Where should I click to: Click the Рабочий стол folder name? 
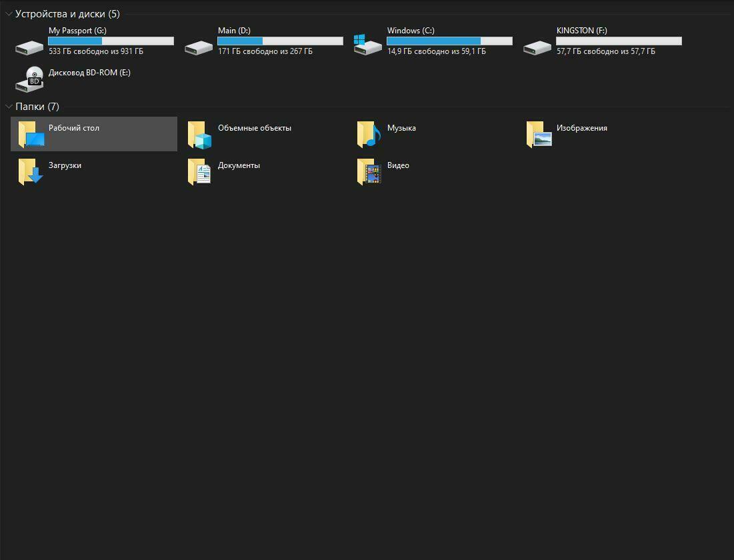pyautogui.click(x=74, y=128)
